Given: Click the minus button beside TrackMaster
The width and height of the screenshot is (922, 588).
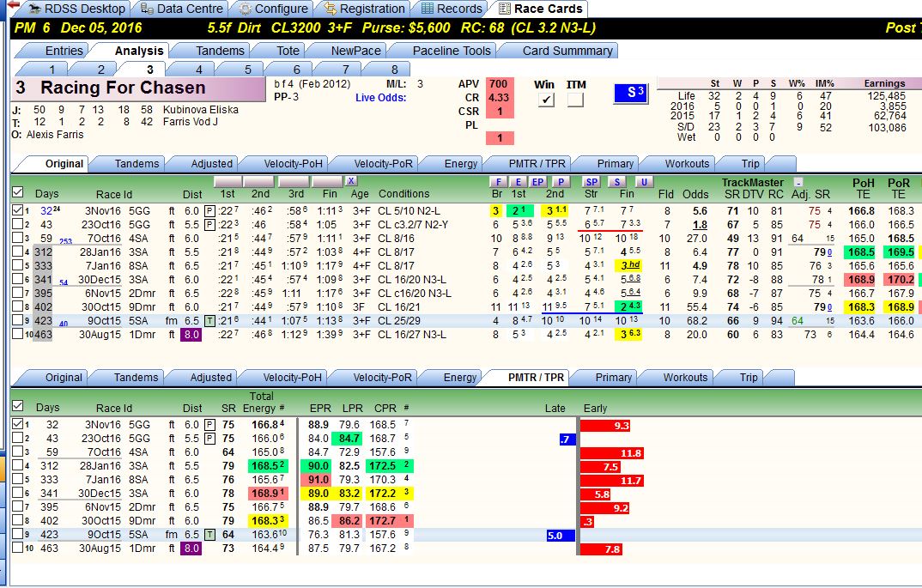Looking at the screenshot, I should pos(798,182).
